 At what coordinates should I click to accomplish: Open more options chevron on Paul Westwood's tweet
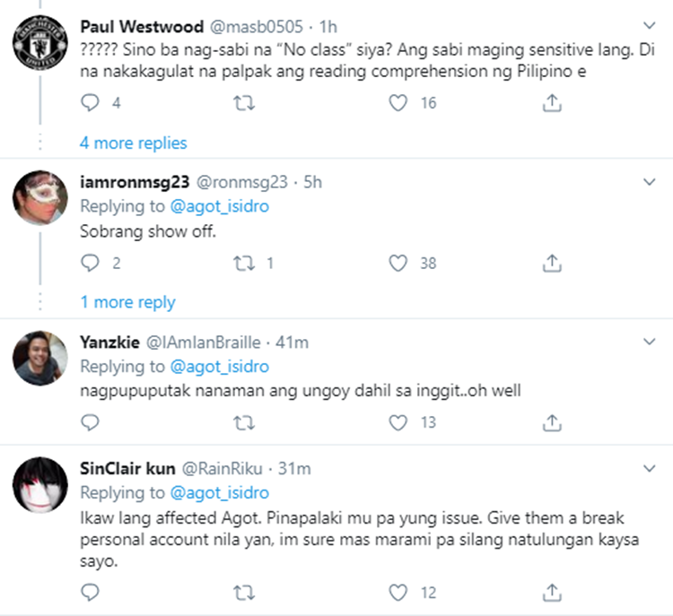click(x=651, y=23)
